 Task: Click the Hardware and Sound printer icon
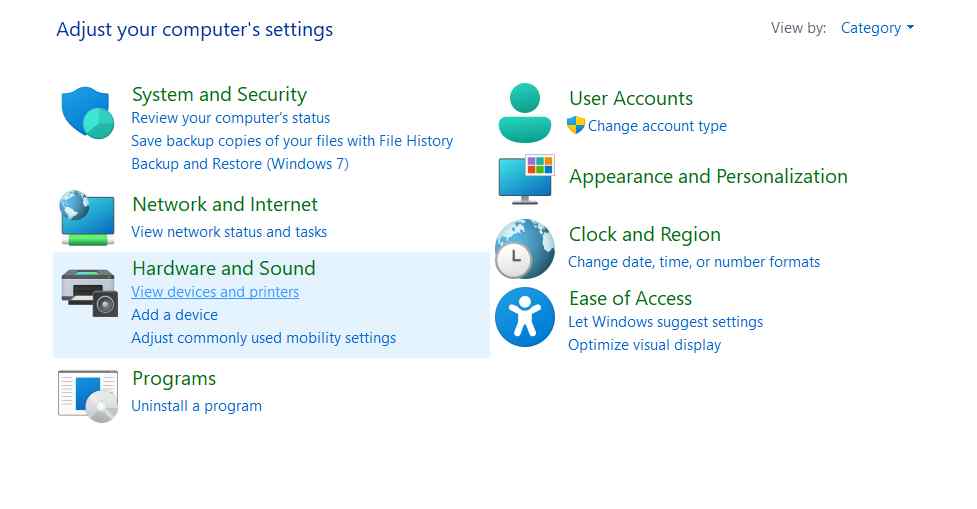[90, 293]
